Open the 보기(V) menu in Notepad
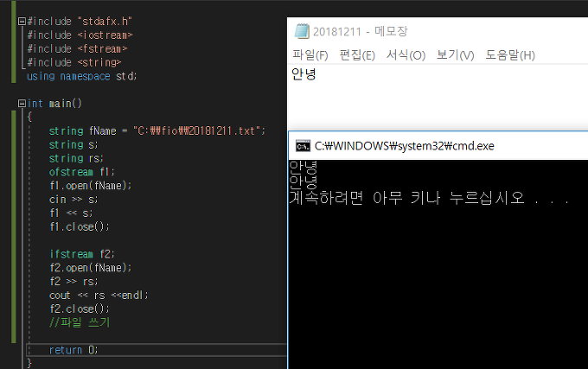The image size is (588, 369). click(x=455, y=55)
